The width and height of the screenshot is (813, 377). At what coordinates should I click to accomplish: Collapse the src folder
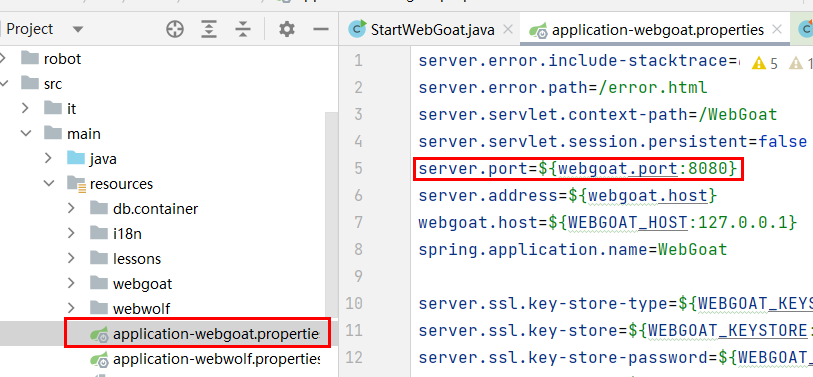(3, 83)
